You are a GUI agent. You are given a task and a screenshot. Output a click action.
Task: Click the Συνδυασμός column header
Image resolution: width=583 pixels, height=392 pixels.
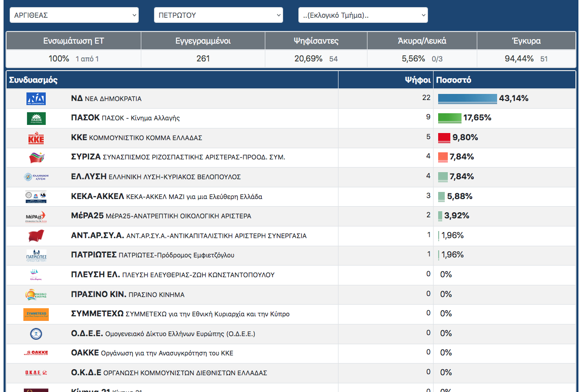tap(34, 80)
